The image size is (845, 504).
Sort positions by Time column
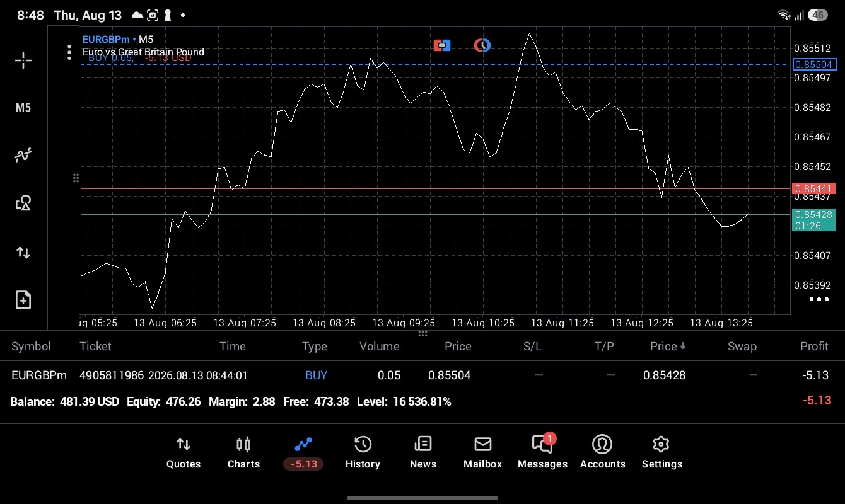tap(233, 346)
